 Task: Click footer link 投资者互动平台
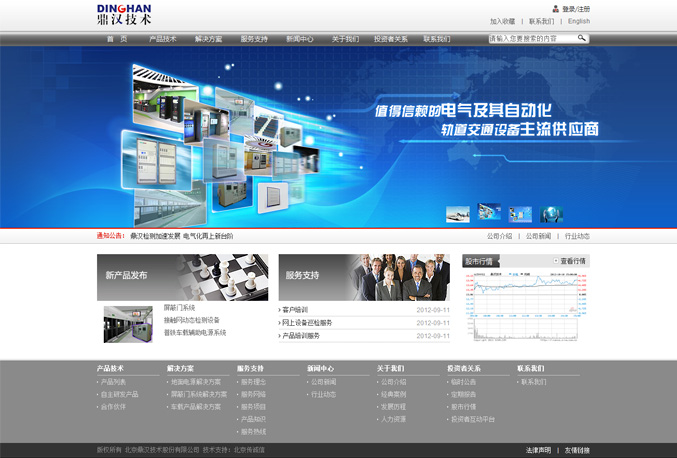[473, 420]
